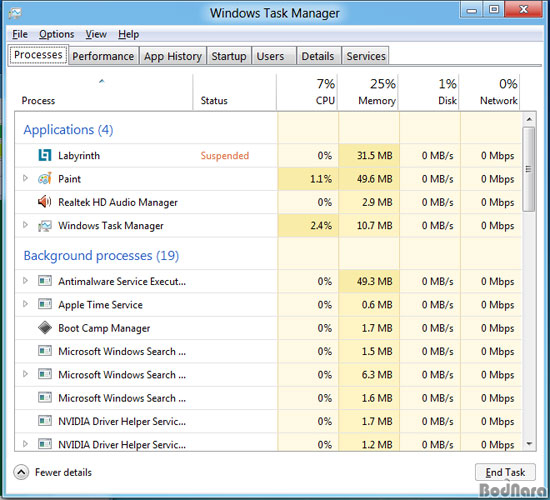The width and height of the screenshot is (550, 500).
Task: Select the Realtek HD Audio Manager name
Action: point(118,202)
